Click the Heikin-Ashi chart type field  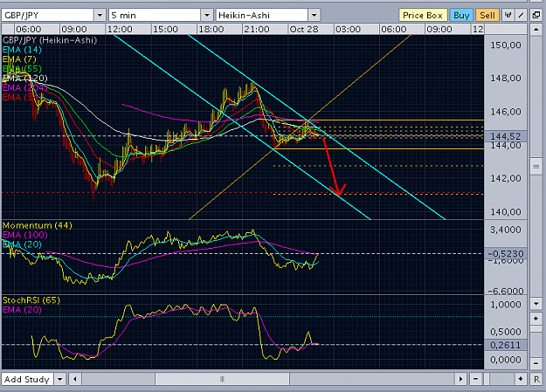262,15
